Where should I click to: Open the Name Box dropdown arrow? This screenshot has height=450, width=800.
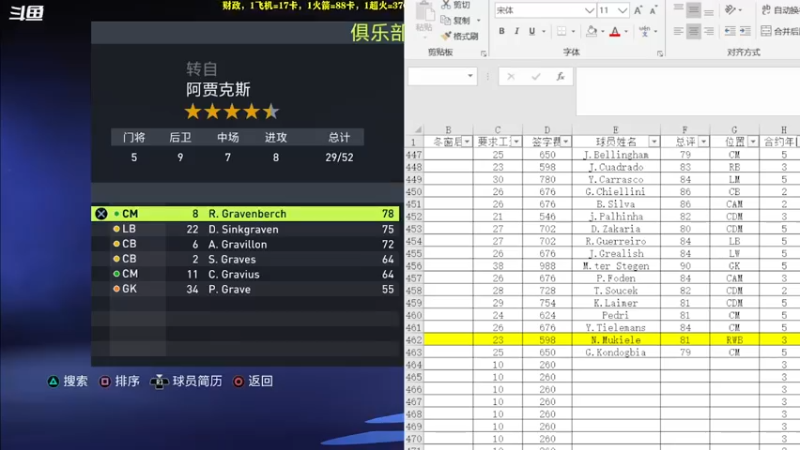tap(470, 76)
